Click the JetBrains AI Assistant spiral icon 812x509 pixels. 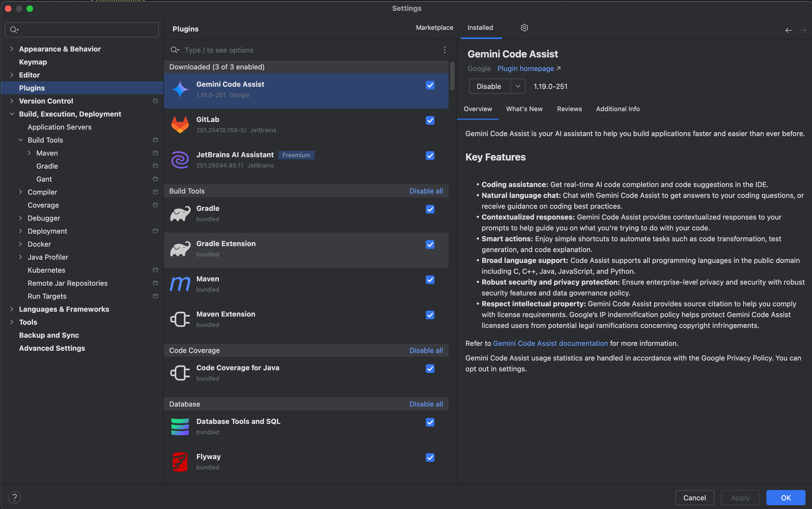180,160
